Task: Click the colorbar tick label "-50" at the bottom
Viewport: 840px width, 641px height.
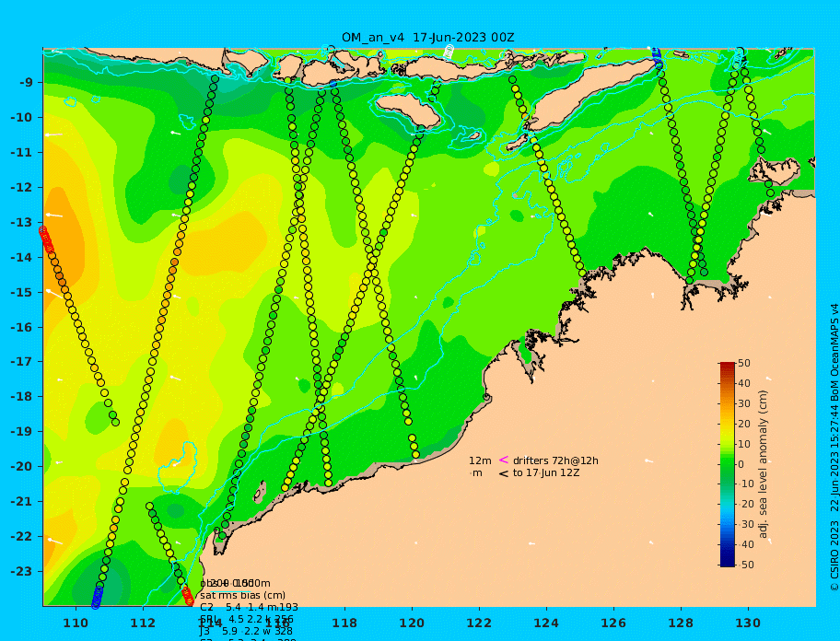Action: coord(746,565)
